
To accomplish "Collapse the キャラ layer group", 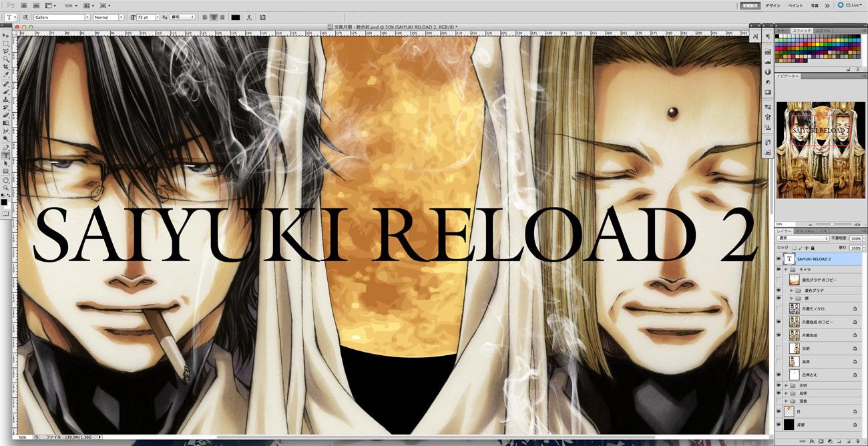I will pos(786,269).
